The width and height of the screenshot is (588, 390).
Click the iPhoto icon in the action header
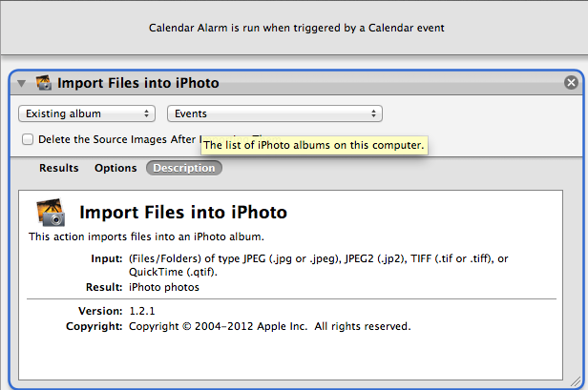(44, 83)
